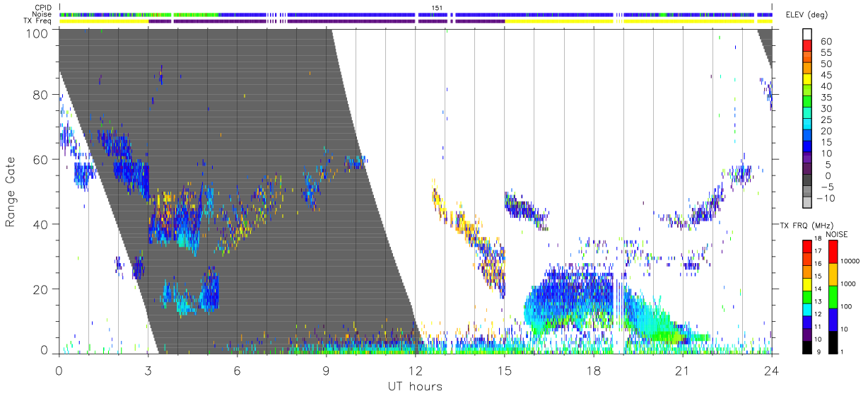Screen dimensions: 868x401
Task: Click the black 9–10 MHz TX frequency swatch
Action: click(807, 347)
